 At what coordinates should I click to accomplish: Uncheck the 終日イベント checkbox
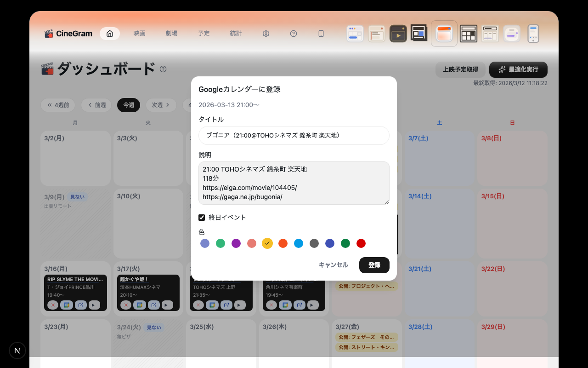(202, 217)
